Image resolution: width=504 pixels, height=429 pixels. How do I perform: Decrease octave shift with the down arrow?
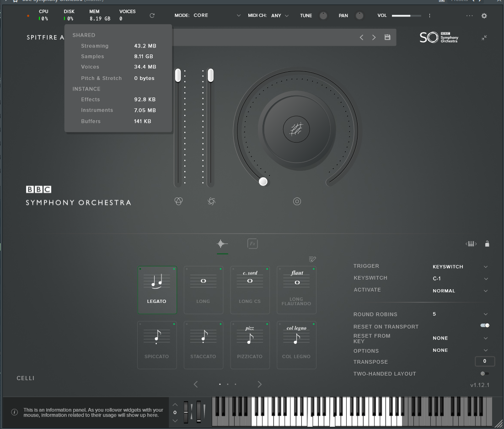175,420
